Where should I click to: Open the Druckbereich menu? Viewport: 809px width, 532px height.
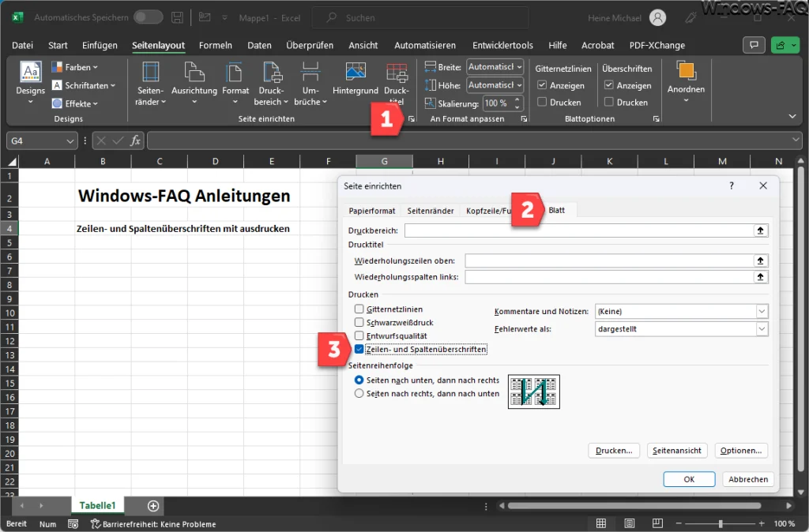click(271, 84)
